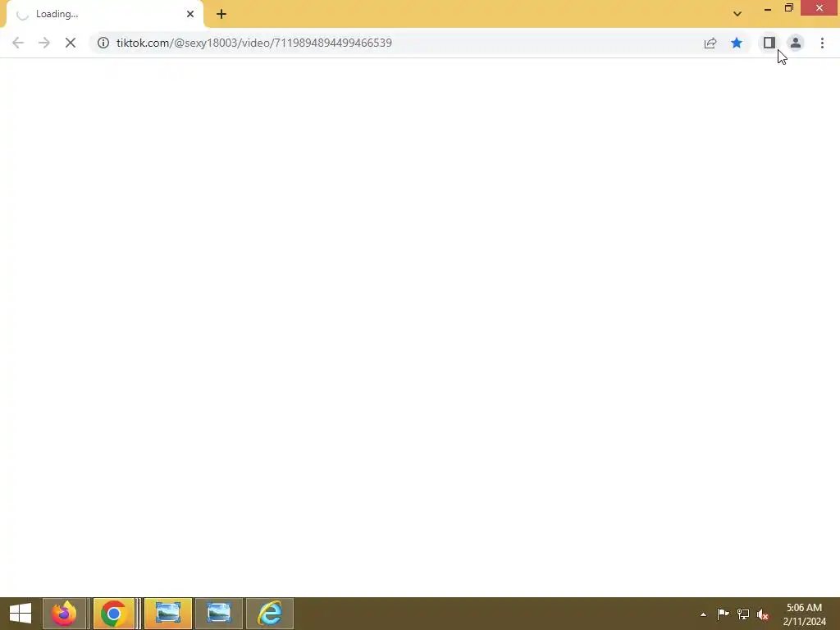Viewport: 840px width, 630px height.
Task: Stop loading the page
Action: (x=71, y=43)
